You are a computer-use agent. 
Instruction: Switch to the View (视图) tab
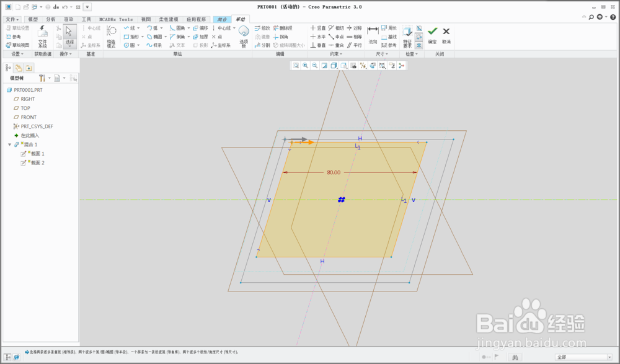click(x=146, y=19)
